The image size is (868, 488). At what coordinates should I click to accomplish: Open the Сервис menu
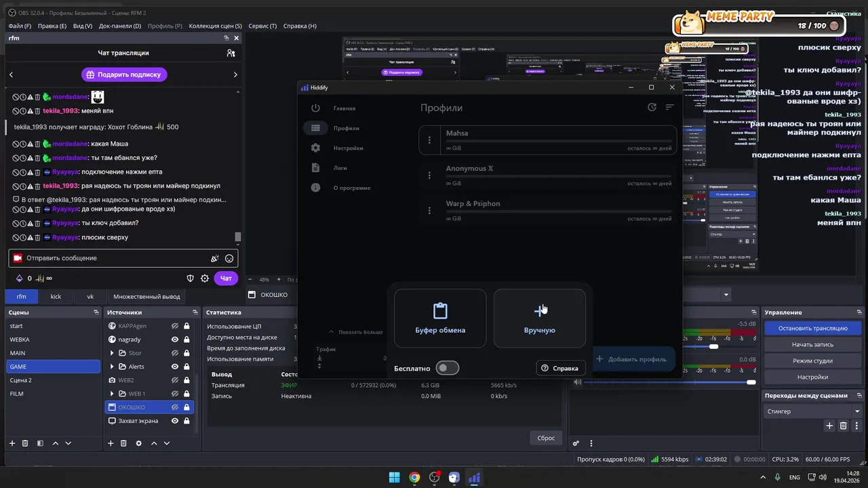262,26
